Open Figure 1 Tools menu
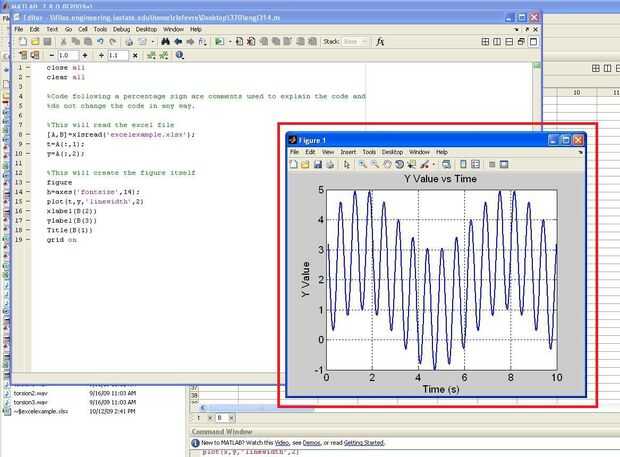Image resolution: width=620 pixels, height=457 pixels. [x=369, y=152]
